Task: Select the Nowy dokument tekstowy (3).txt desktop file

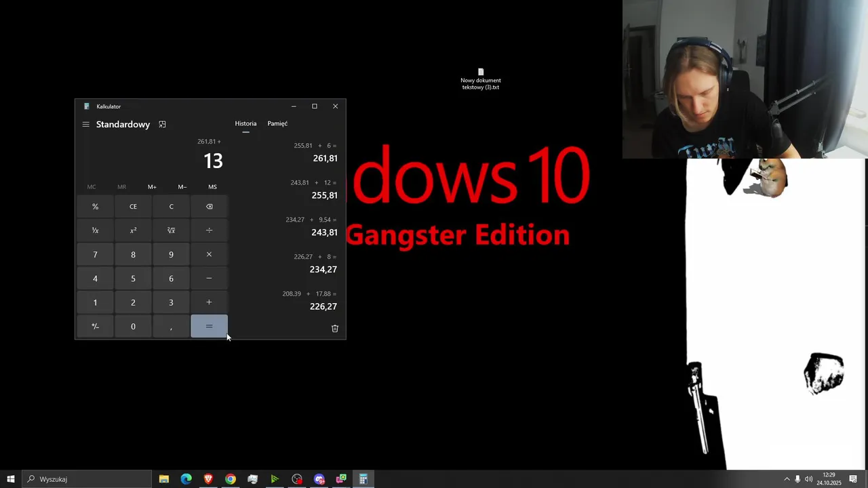Action: [481, 79]
